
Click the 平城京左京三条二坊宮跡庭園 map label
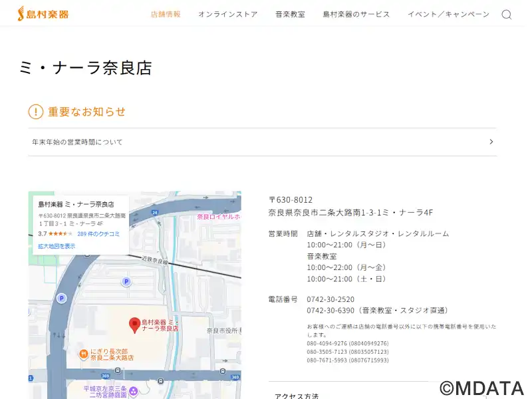click(x=105, y=392)
